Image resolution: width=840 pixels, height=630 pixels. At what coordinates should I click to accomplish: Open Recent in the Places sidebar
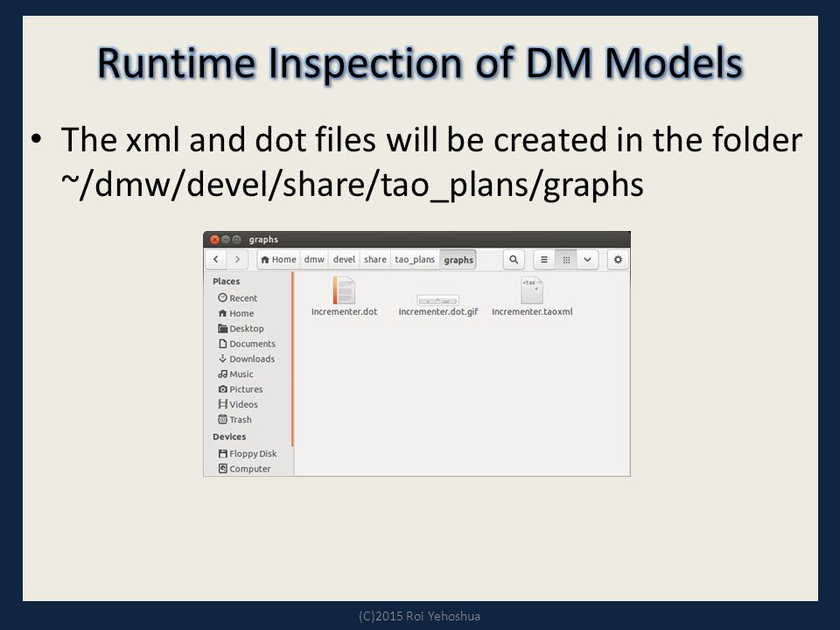click(x=238, y=297)
